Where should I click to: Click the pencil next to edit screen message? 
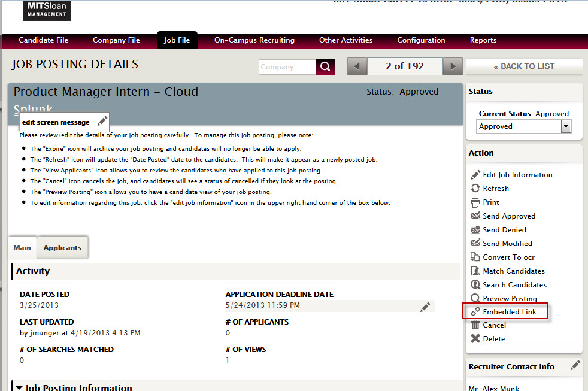102,122
